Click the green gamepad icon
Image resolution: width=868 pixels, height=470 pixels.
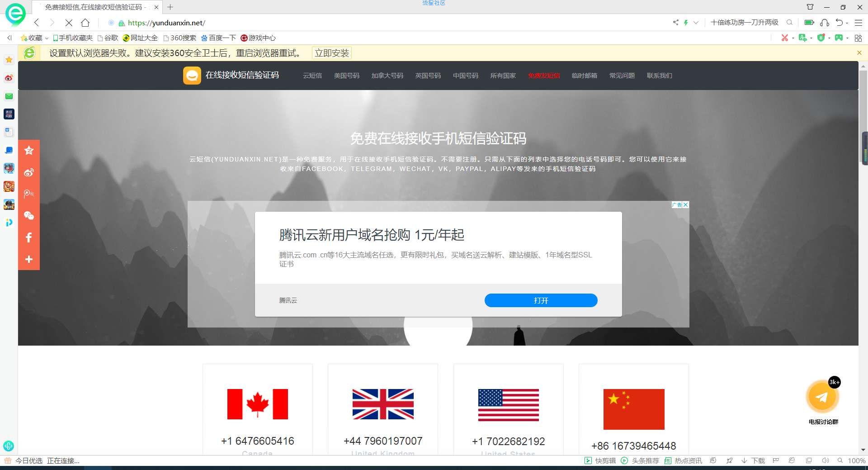point(839,38)
